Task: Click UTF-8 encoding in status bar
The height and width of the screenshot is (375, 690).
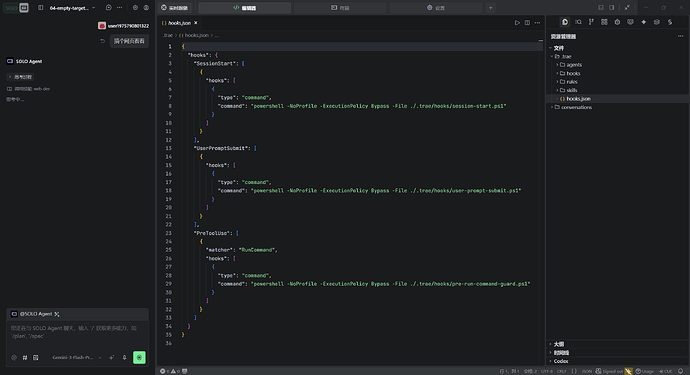Action: [547, 371]
